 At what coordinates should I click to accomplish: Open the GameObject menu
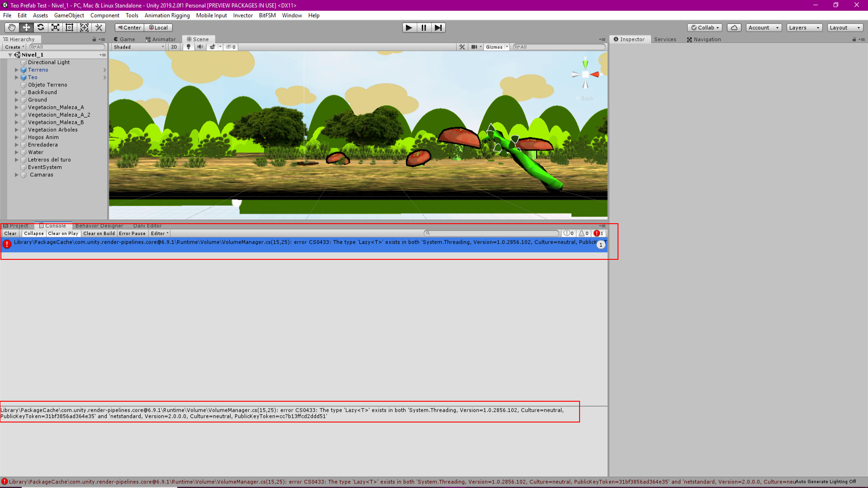click(x=69, y=15)
